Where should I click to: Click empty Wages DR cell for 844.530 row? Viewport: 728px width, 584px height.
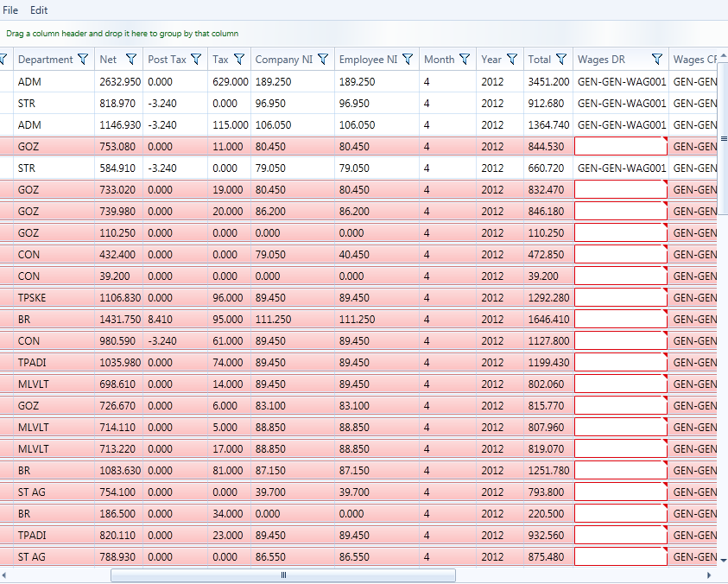621,146
